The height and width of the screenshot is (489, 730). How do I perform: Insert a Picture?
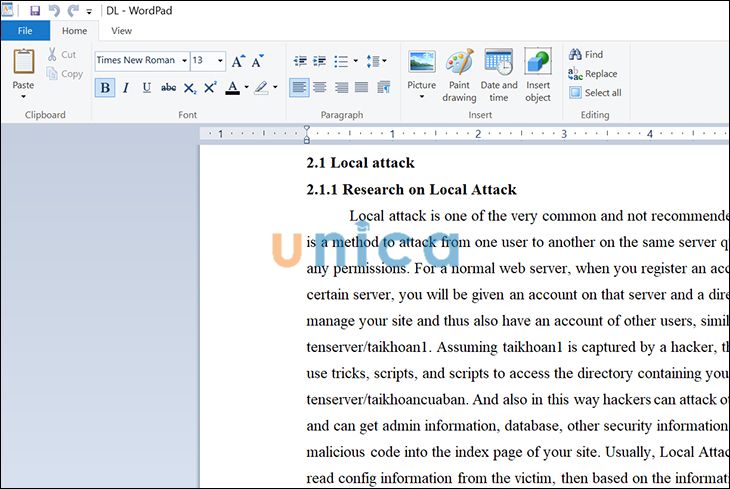click(422, 68)
